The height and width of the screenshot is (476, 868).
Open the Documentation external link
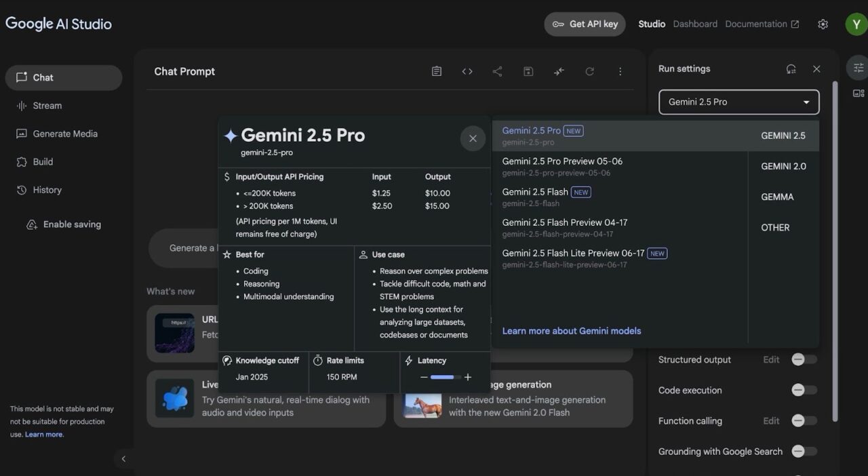tap(762, 24)
